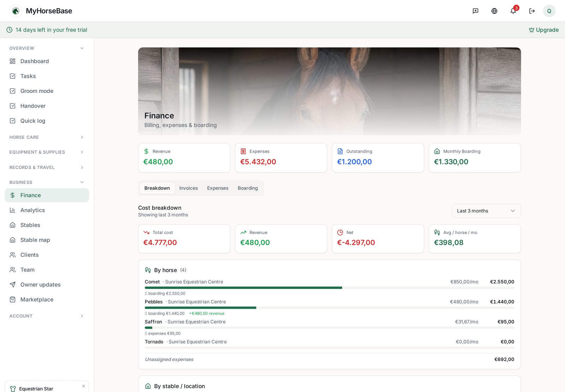Select the Breakdown tab
Image resolution: width=565 pixels, height=392 pixels.
tap(157, 188)
